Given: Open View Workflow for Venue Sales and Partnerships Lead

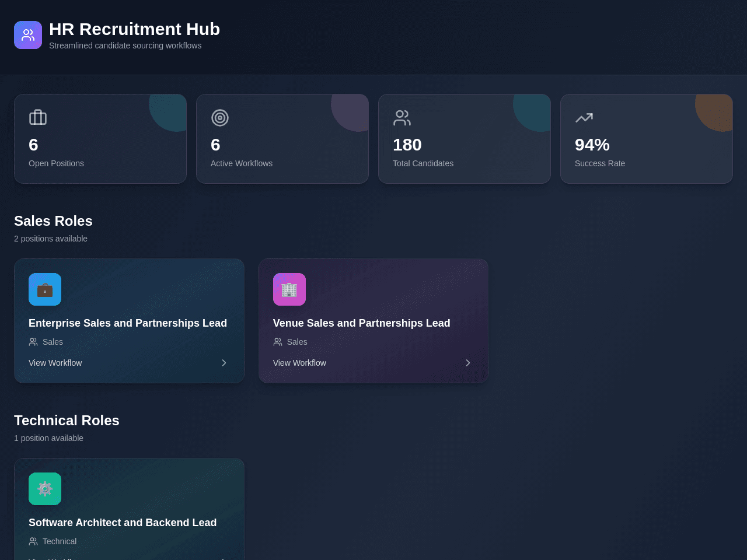Looking at the screenshot, I should [x=299, y=363].
